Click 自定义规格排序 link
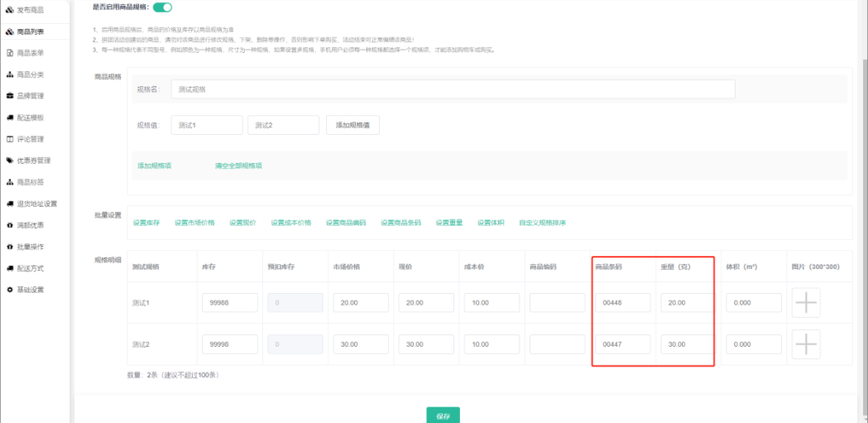The image size is (868, 423). coord(542,223)
